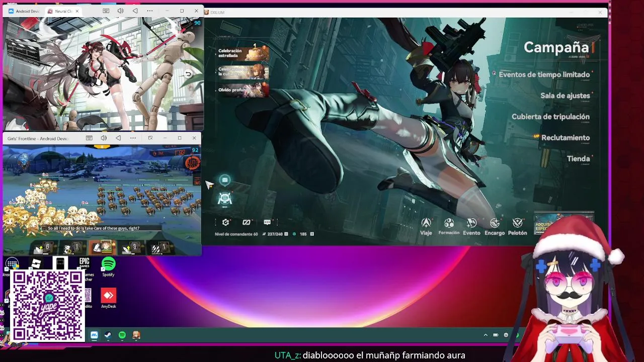Open Exilium settings gear icon
This screenshot has height=362, width=644.
pyautogui.click(x=225, y=222)
